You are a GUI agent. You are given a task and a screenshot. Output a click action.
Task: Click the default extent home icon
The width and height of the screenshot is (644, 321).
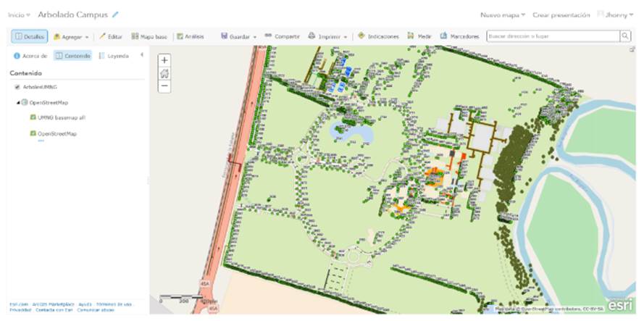[x=164, y=72]
